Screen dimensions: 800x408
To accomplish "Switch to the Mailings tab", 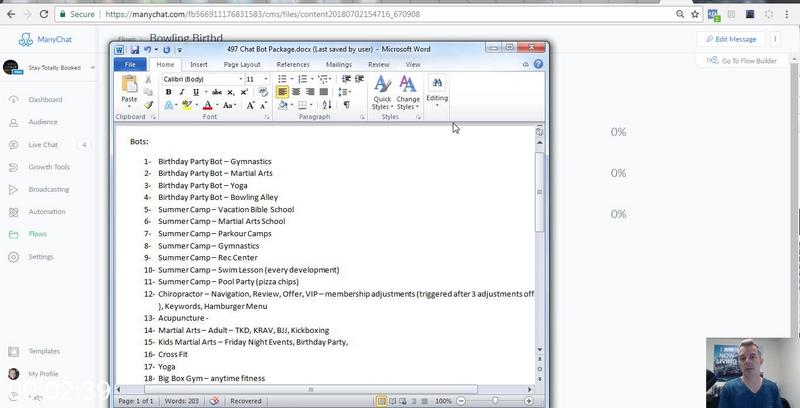I will (339, 65).
